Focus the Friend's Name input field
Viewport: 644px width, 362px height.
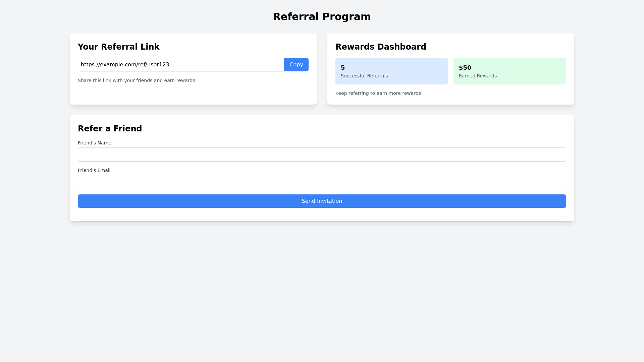tap(322, 155)
